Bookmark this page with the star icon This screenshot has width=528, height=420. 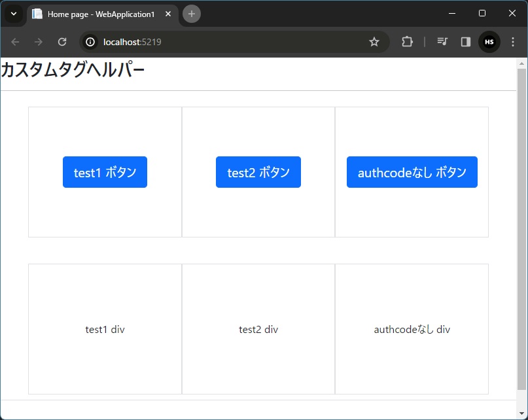point(374,42)
